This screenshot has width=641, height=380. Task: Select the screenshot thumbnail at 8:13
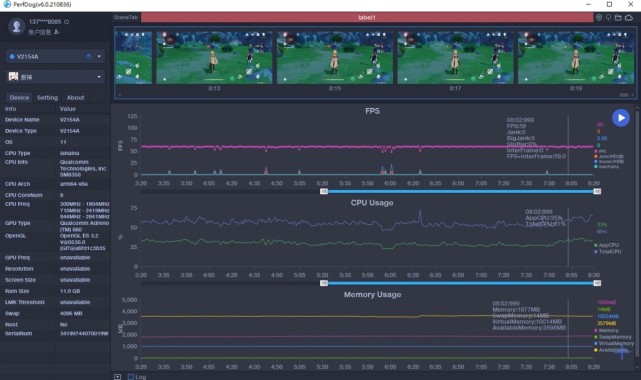pos(214,58)
